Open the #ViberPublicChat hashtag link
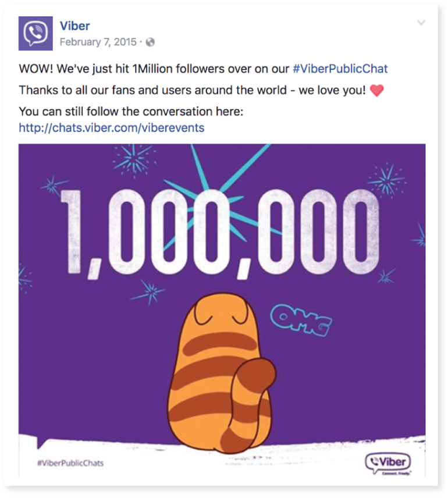The image size is (448, 498). tap(340, 69)
